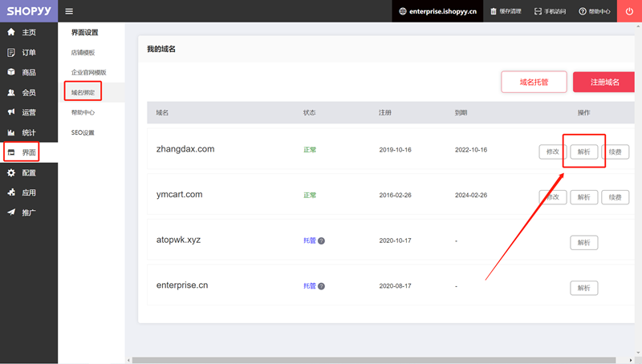Image resolution: width=642 pixels, height=364 pixels.
Task: Click the 托管 status of atopwk.xyz
Action: point(310,241)
